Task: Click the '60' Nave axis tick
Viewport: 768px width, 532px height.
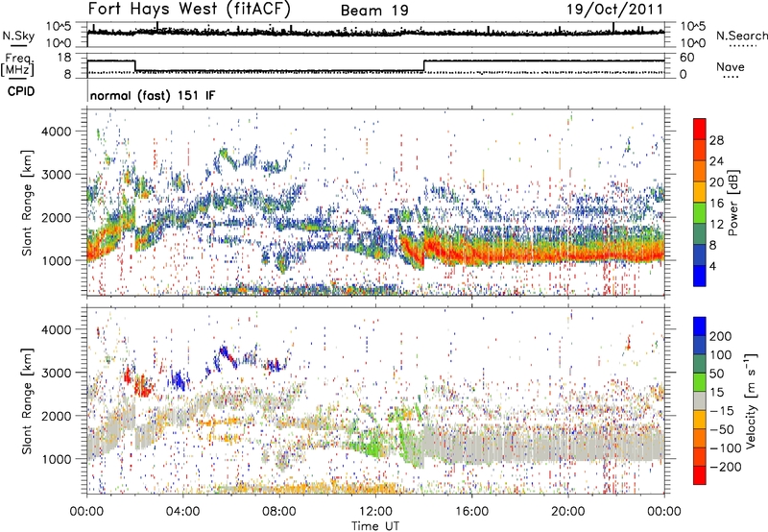Action: (686, 58)
